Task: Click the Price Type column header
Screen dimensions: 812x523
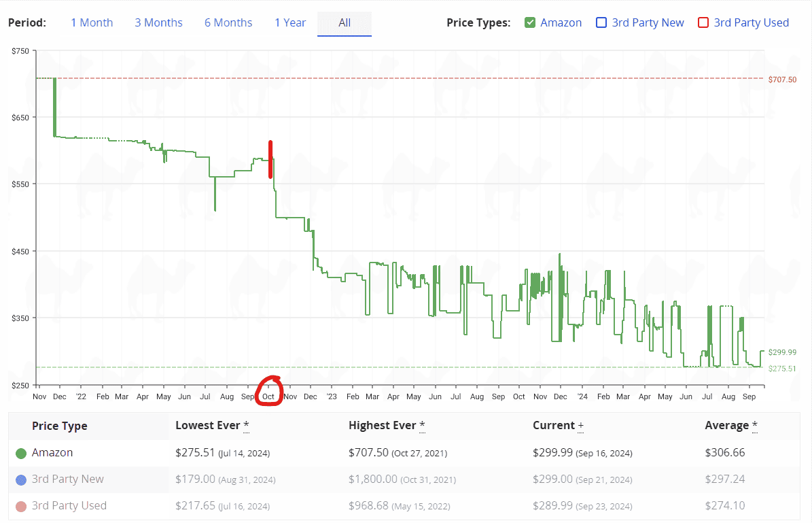Action: (60, 426)
